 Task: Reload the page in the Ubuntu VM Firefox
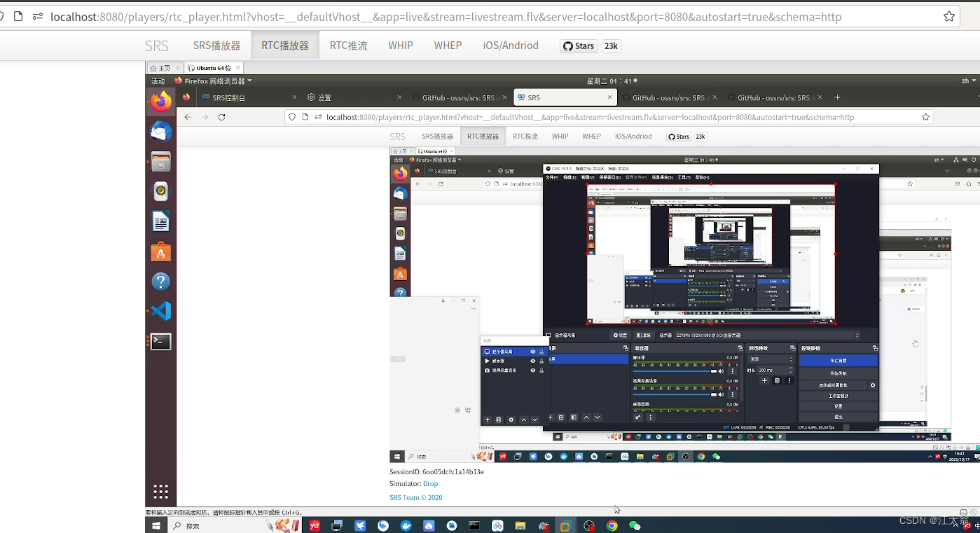coord(221,117)
